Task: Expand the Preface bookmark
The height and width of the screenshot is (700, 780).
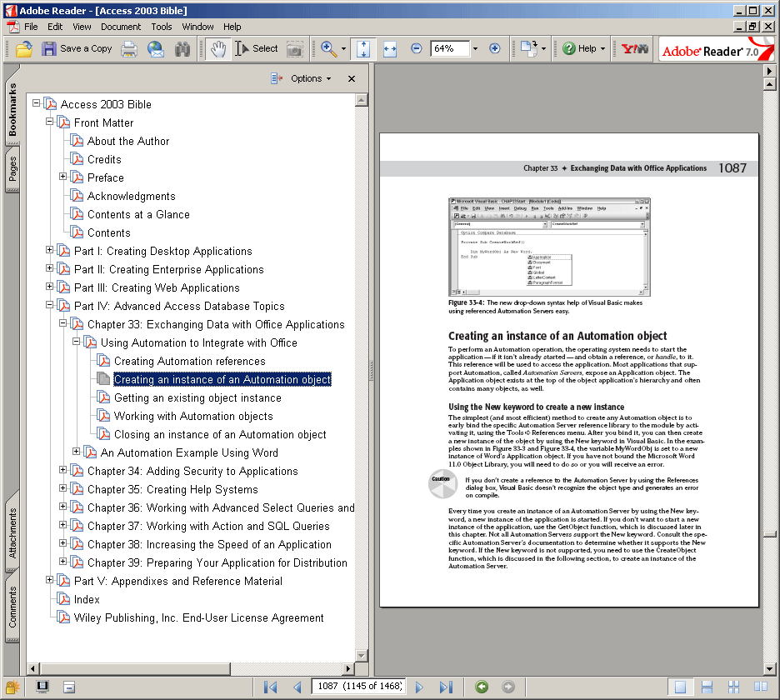Action: [62, 176]
